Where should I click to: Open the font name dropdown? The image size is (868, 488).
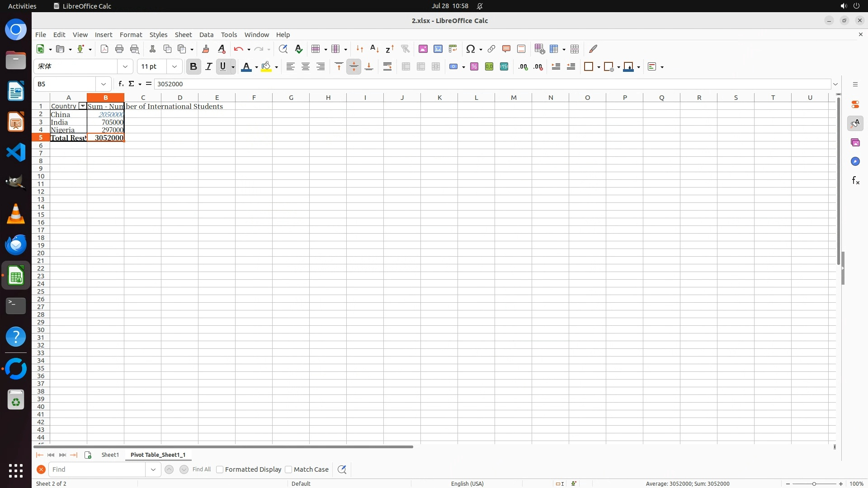click(x=125, y=67)
